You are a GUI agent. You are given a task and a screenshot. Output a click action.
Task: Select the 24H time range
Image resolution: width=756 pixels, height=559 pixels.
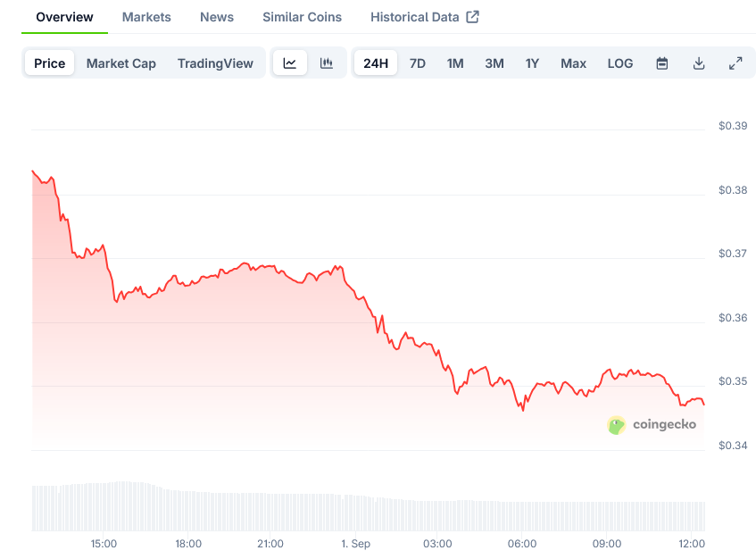[x=376, y=63]
